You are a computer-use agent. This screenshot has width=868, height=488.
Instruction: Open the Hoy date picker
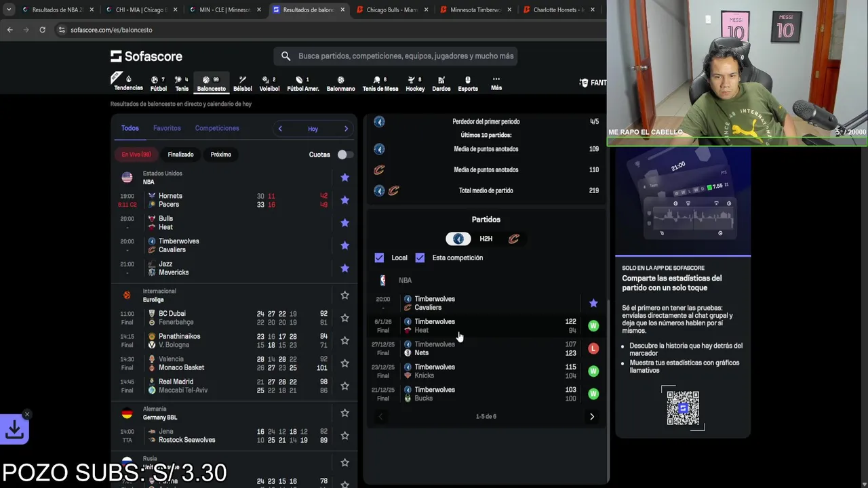(313, 129)
